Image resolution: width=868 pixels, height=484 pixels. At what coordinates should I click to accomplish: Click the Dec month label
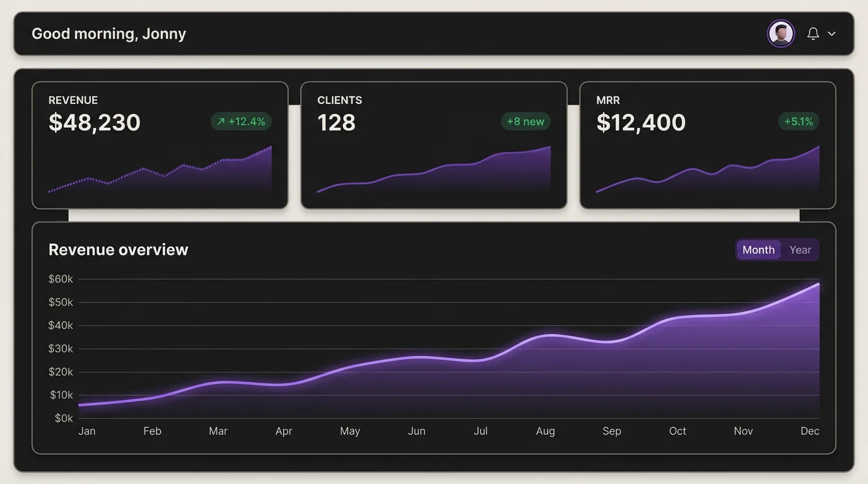[810, 431]
